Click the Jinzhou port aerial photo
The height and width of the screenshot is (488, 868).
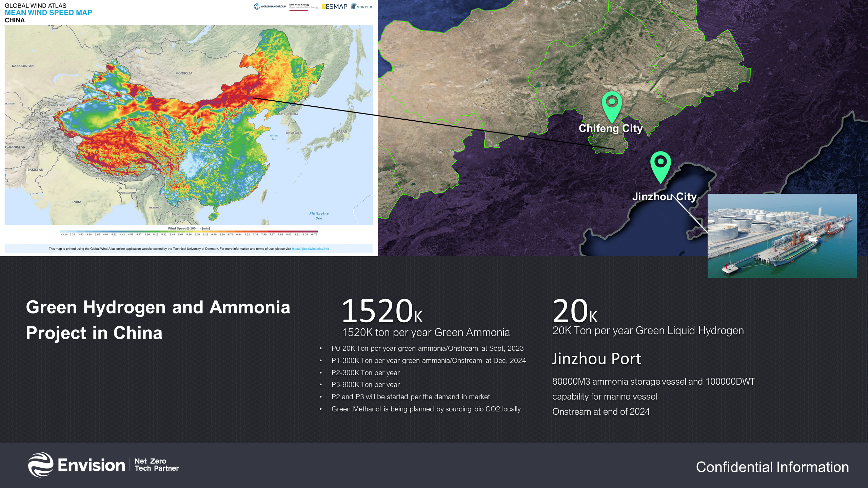click(782, 236)
